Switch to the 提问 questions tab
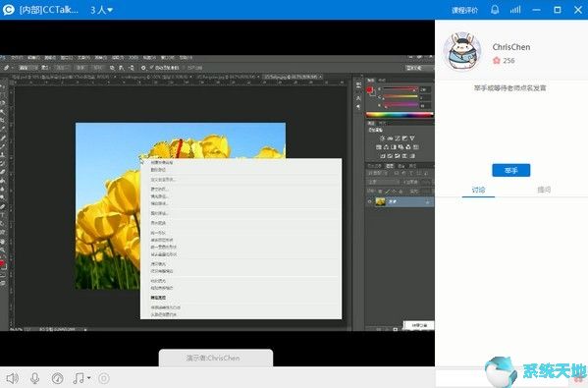588x388 pixels. 544,190
